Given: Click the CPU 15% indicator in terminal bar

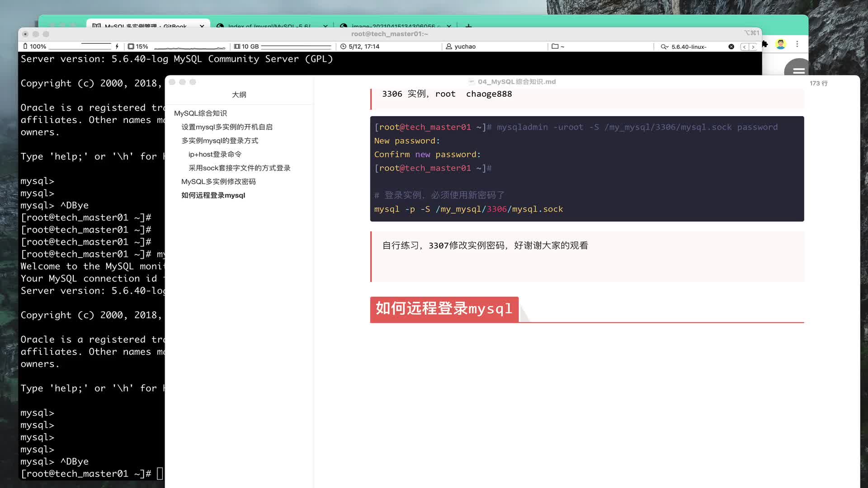Looking at the screenshot, I should click(x=138, y=47).
